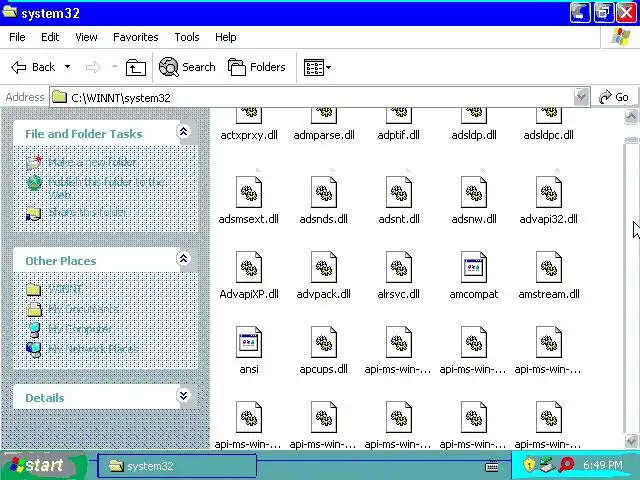Select the advapi32.dll file icon

click(549, 192)
